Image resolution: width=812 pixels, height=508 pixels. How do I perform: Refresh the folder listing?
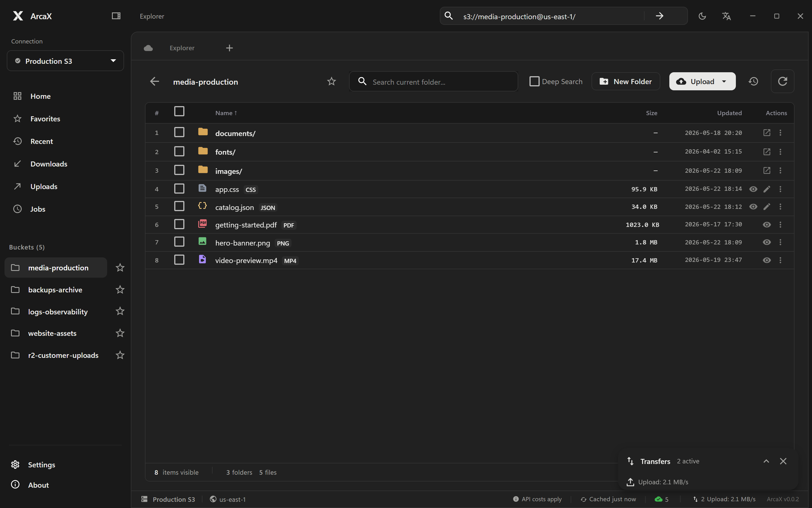[x=782, y=81]
